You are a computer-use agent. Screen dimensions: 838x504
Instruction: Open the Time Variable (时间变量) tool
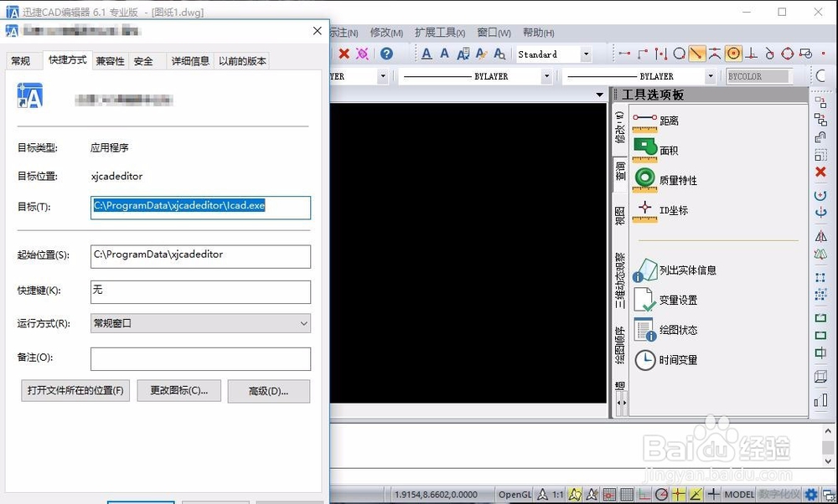click(665, 360)
